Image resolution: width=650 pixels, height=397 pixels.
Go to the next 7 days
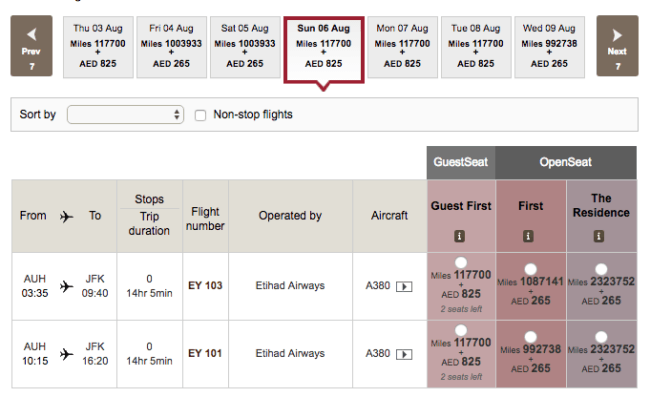pyautogui.click(x=617, y=46)
